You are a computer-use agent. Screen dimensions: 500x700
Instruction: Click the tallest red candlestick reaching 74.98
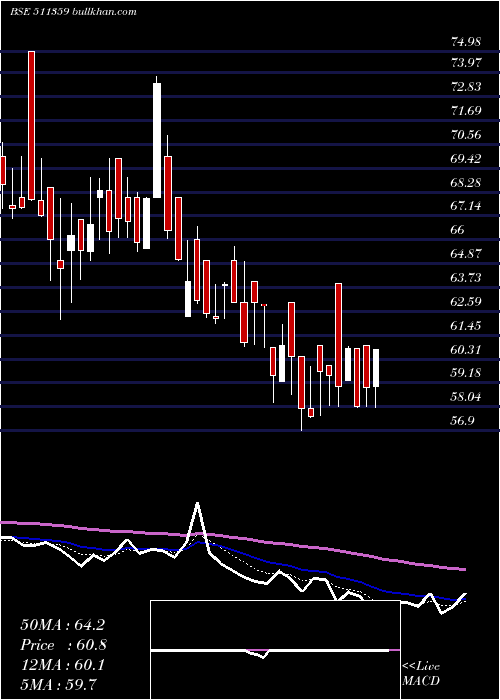31,125
